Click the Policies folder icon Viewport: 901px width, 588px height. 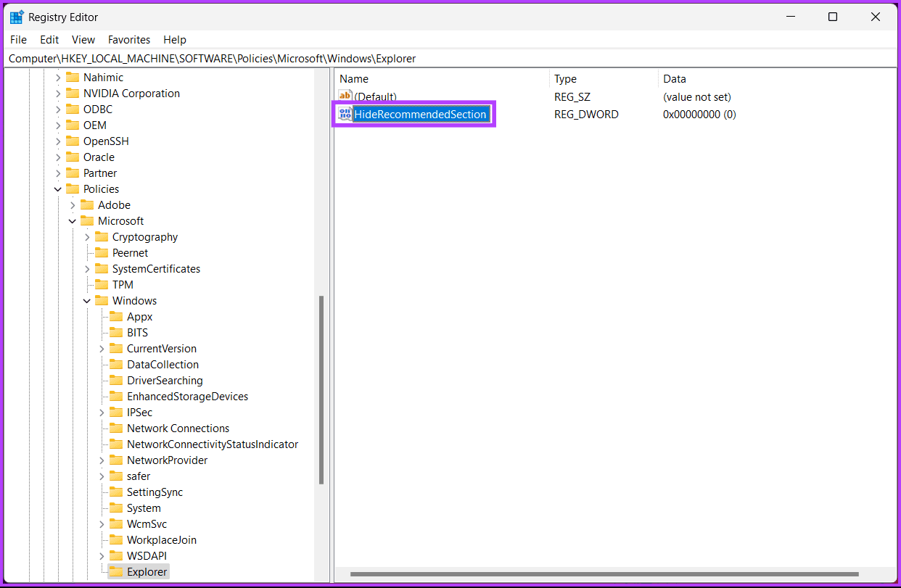(x=72, y=189)
